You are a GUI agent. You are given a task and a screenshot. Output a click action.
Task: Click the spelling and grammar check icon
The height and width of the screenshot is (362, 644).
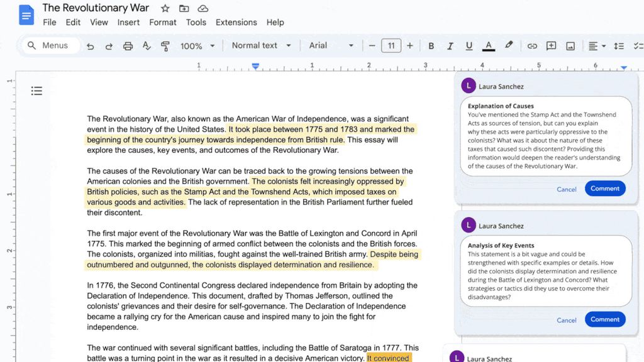tap(147, 46)
